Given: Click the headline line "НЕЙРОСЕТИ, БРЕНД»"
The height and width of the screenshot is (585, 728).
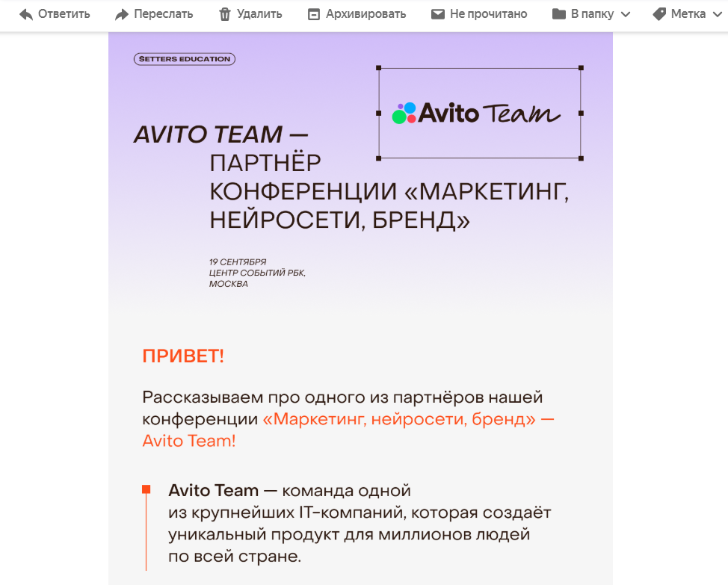Looking at the screenshot, I should (340, 220).
